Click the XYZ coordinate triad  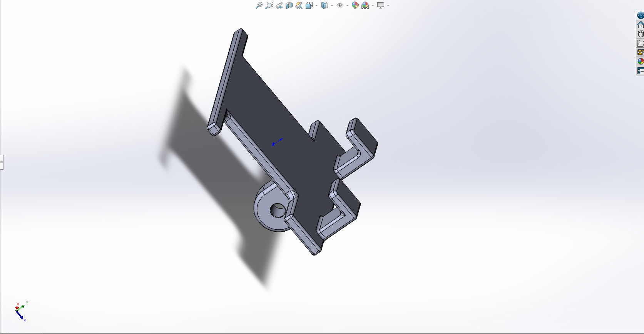[21, 311]
